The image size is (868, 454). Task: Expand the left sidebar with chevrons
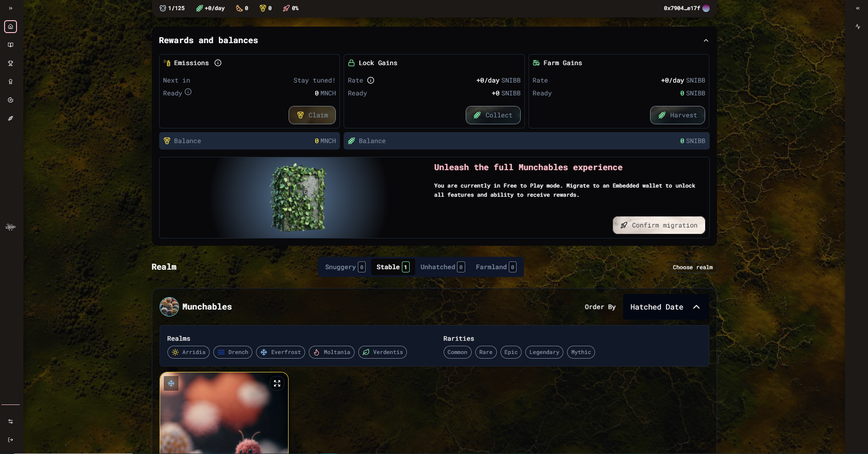pos(11,8)
